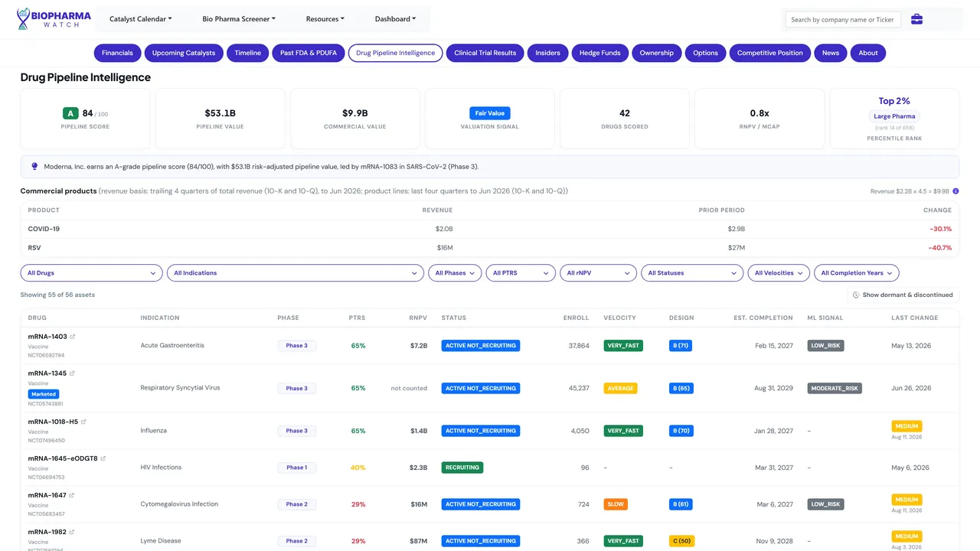This screenshot has height=551, width=980.
Task: Toggle Show dormant & discontinued
Action: pyautogui.click(x=903, y=295)
